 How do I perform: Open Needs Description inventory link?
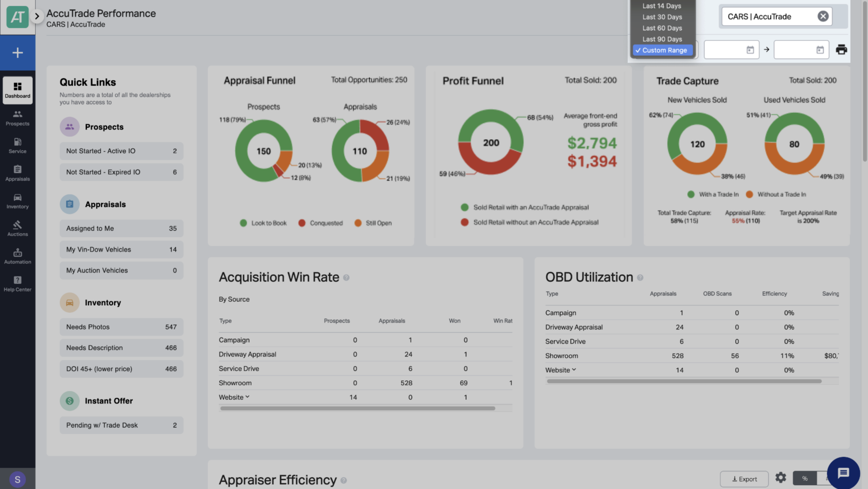pyautogui.click(x=121, y=348)
